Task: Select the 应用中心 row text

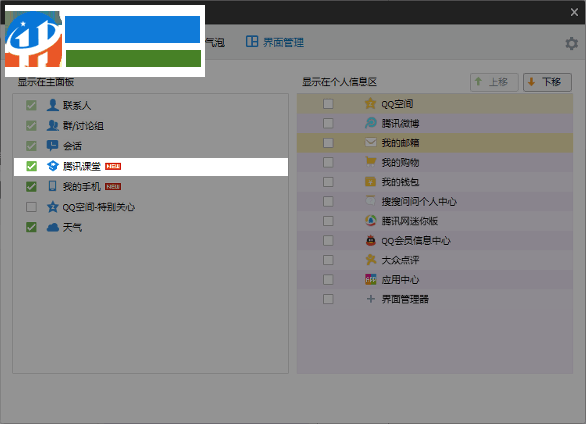Action: pyautogui.click(x=400, y=280)
